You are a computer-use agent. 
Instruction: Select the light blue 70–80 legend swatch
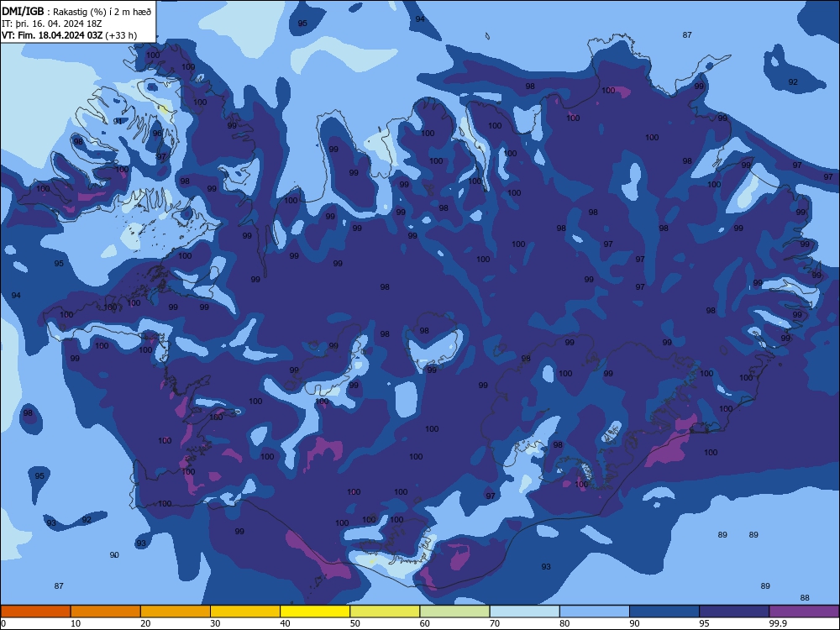525,612
